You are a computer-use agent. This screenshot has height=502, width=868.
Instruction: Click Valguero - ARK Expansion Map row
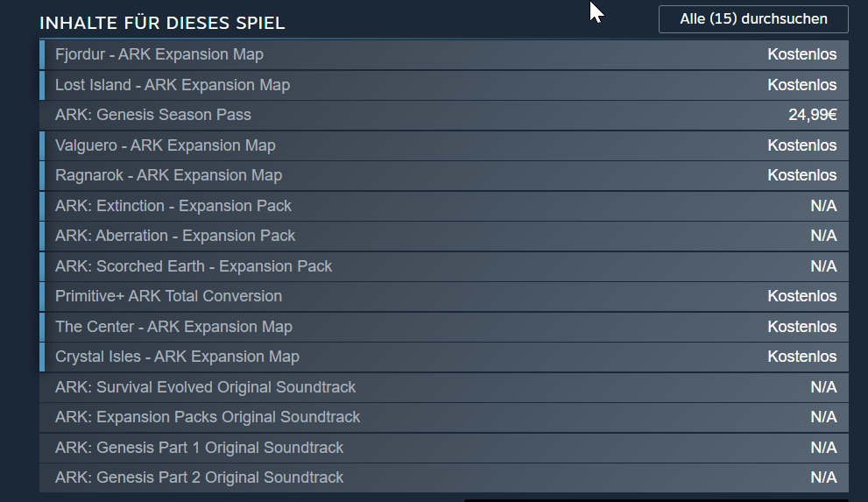click(444, 145)
